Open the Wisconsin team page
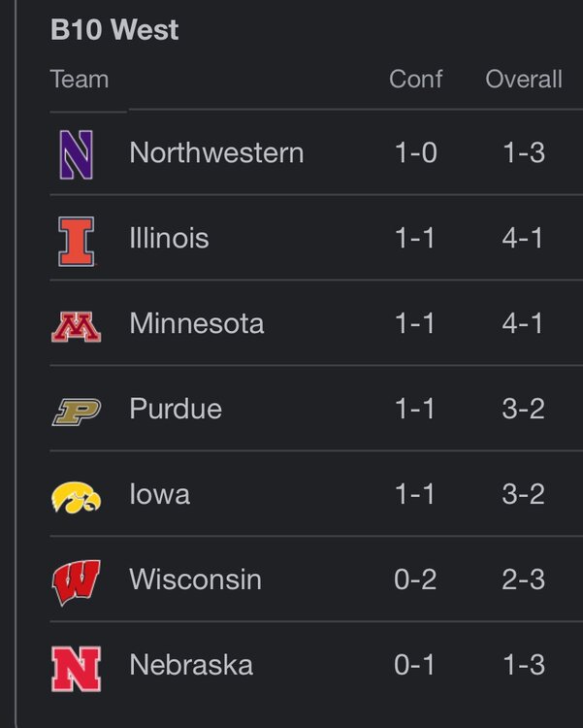 [195, 580]
